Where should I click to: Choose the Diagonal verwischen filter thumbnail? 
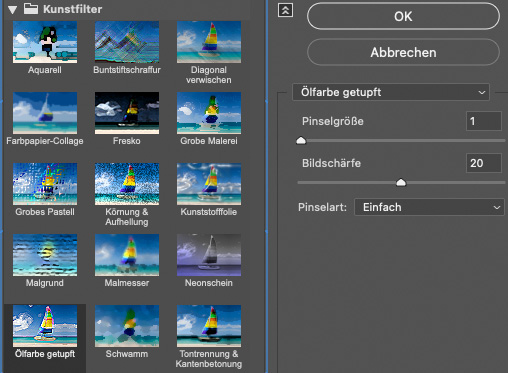[209, 42]
